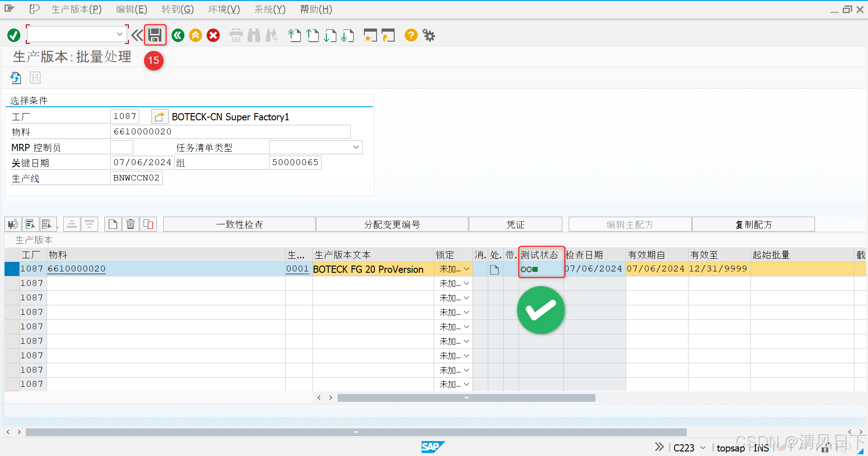Select all rows icon in table toolbar
The height and width of the screenshot is (456, 868).
(x=30, y=224)
